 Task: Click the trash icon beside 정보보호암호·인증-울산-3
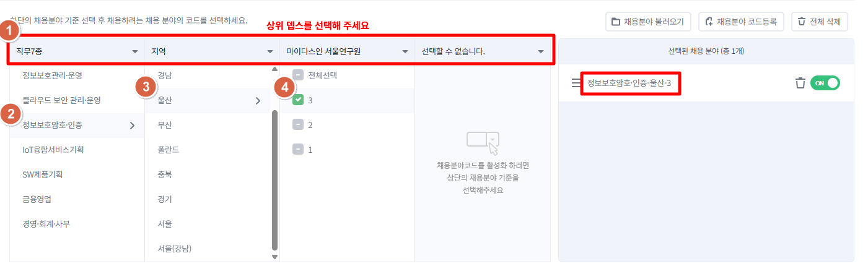tap(800, 83)
